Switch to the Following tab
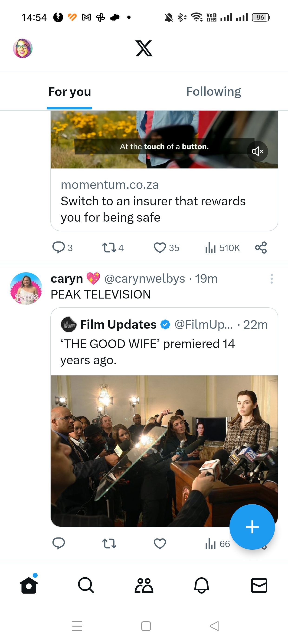 (x=214, y=91)
